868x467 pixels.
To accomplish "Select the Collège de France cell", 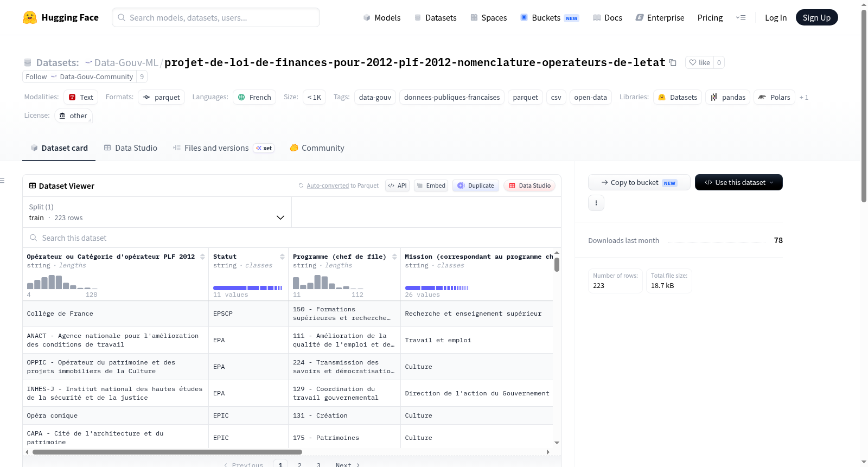I will tap(116, 314).
